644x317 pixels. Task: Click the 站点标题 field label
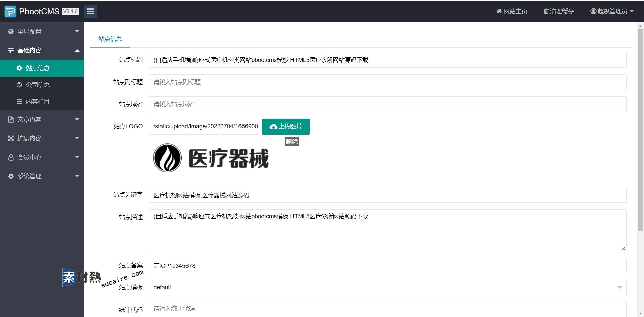131,60
